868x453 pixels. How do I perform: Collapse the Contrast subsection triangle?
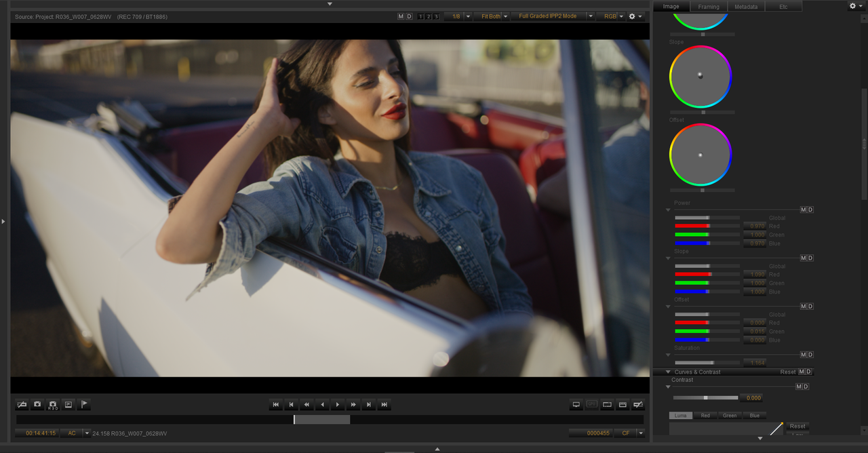(x=668, y=387)
